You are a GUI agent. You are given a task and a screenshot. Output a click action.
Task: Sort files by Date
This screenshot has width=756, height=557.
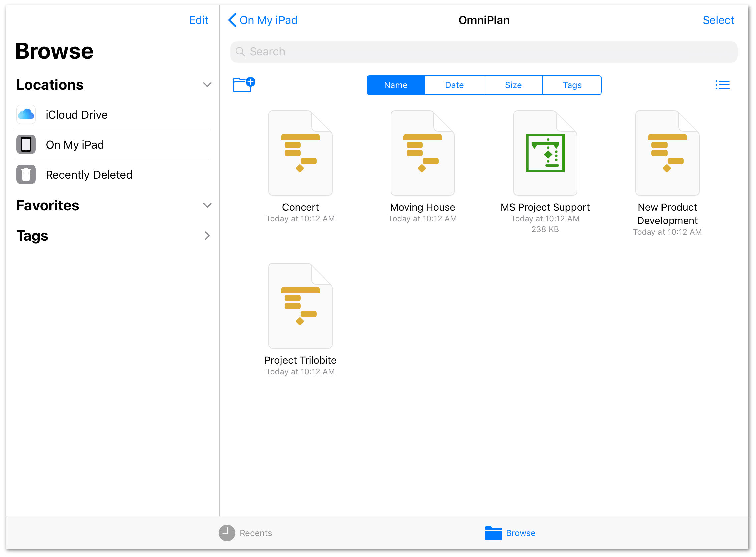(454, 85)
